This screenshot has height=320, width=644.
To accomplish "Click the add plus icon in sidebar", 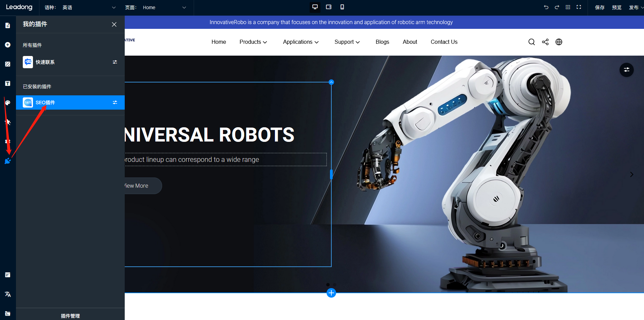I will pyautogui.click(x=7, y=45).
